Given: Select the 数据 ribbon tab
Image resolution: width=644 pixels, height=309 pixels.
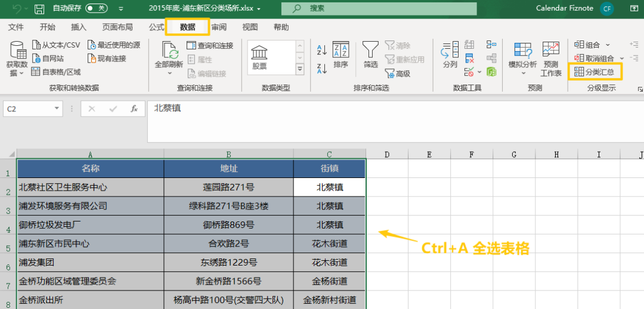Looking at the screenshot, I should 187,27.
